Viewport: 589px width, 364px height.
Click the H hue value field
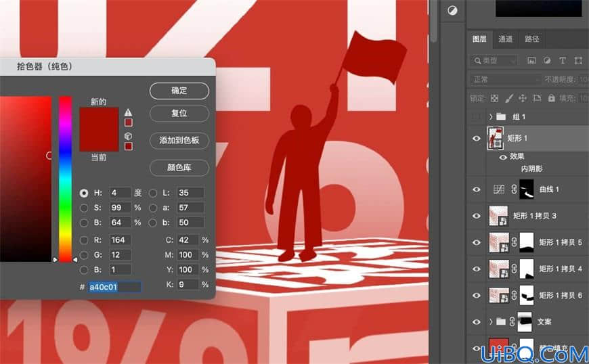[x=121, y=193]
